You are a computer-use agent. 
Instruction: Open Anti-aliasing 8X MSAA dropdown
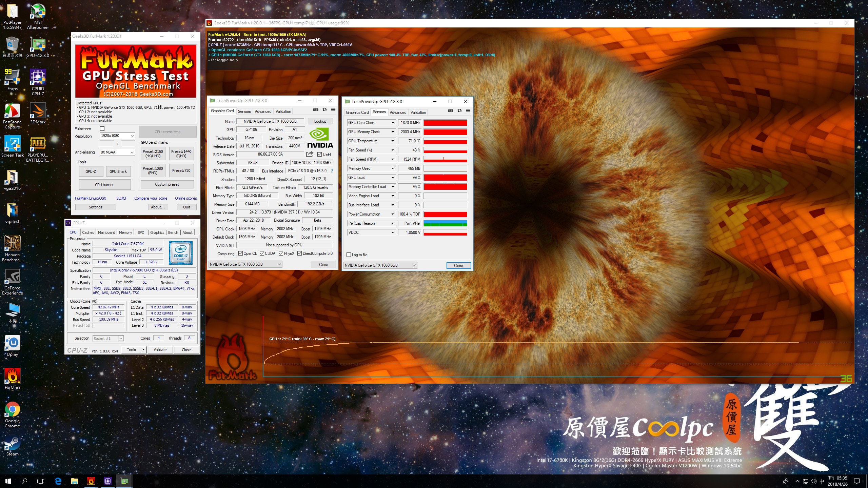(x=117, y=152)
